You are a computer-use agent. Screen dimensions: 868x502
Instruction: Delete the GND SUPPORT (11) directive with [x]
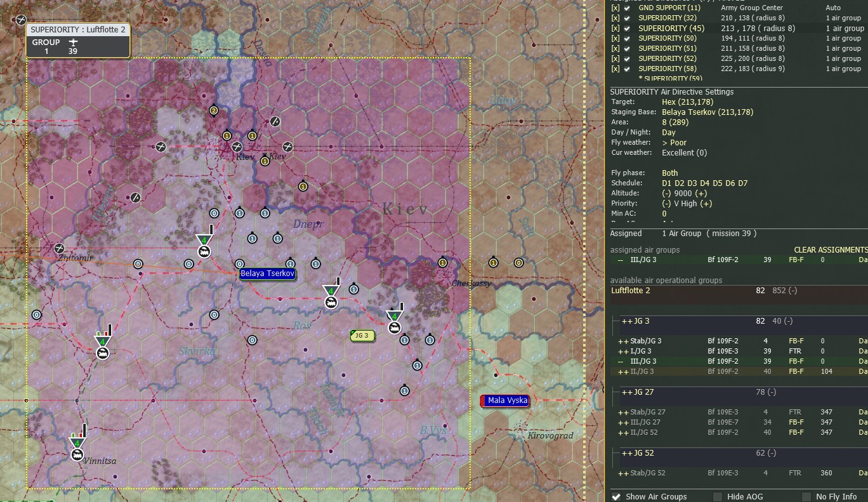point(615,8)
